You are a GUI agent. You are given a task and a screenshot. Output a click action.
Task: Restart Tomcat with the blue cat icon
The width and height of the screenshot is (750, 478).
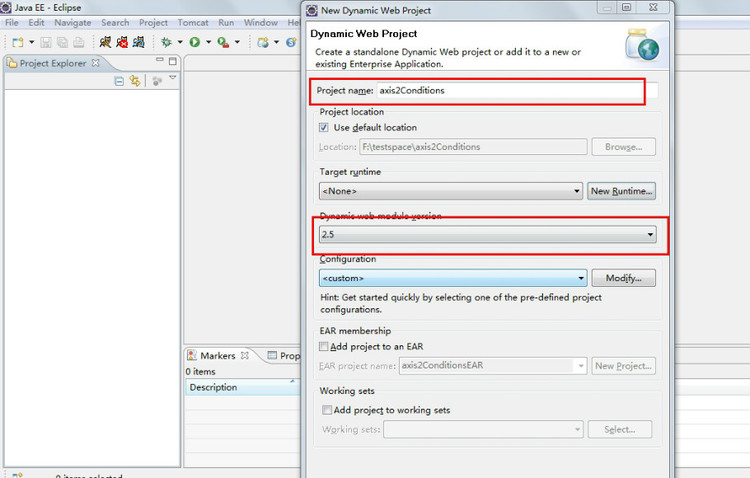click(x=139, y=42)
